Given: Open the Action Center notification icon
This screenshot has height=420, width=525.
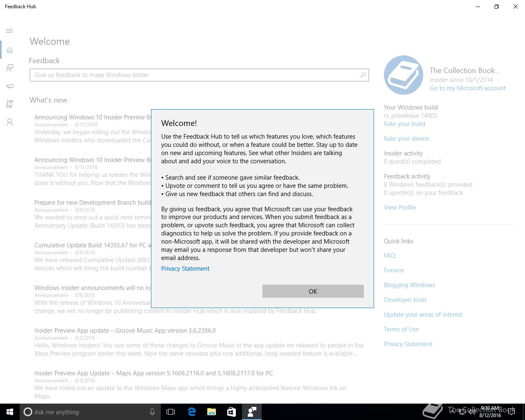Looking at the screenshot, I should pos(511,412).
